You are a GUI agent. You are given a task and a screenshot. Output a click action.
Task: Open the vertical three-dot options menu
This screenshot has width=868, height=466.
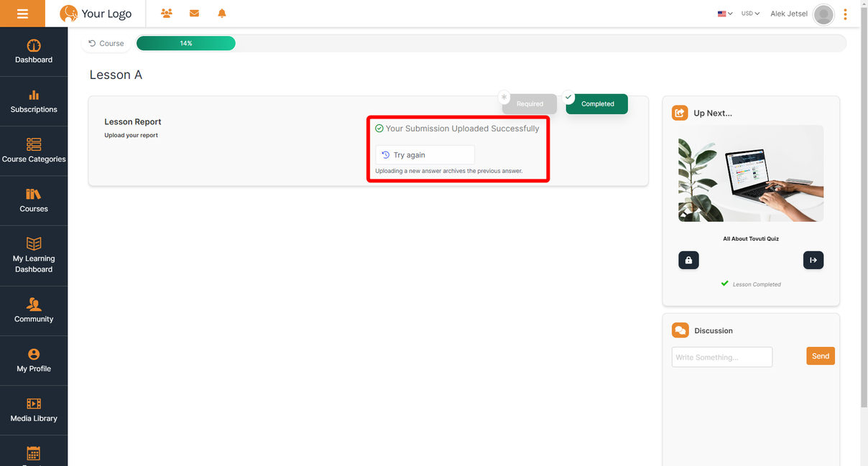[x=845, y=14]
